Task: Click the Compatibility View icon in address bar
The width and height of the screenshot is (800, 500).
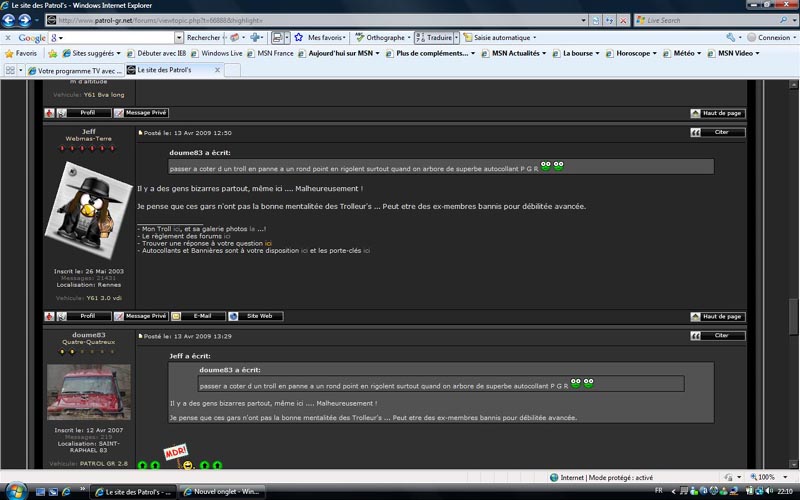Action: tap(596, 20)
